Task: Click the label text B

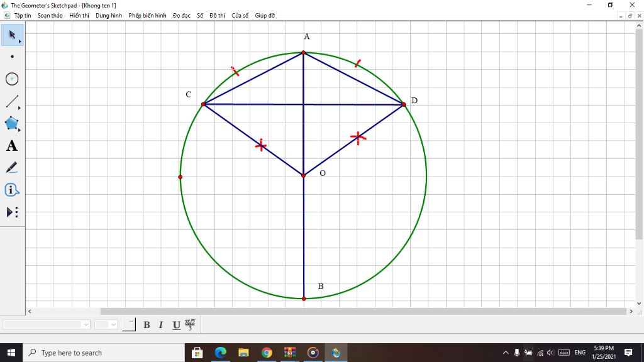Action: point(321,287)
